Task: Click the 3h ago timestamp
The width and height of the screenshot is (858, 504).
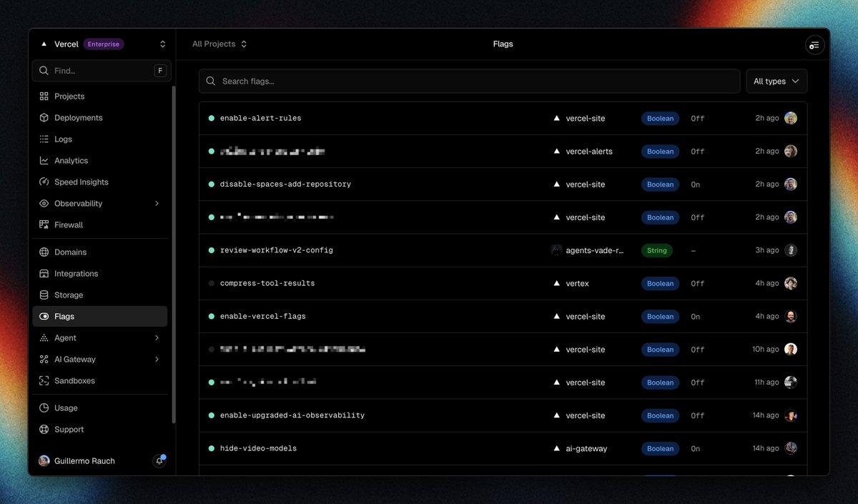Action: [x=767, y=250]
